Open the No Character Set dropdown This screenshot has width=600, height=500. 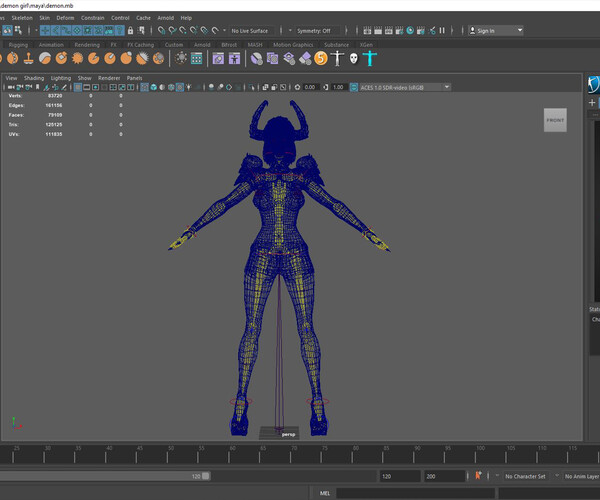(x=525, y=476)
